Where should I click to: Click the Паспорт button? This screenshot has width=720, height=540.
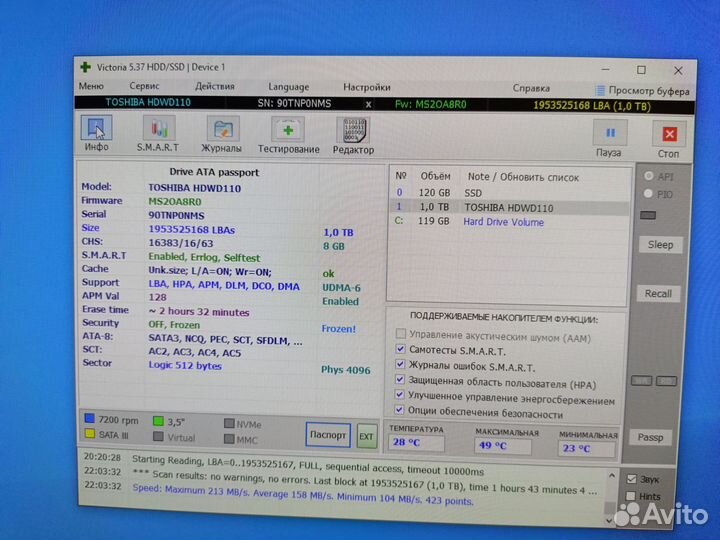click(328, 435)
